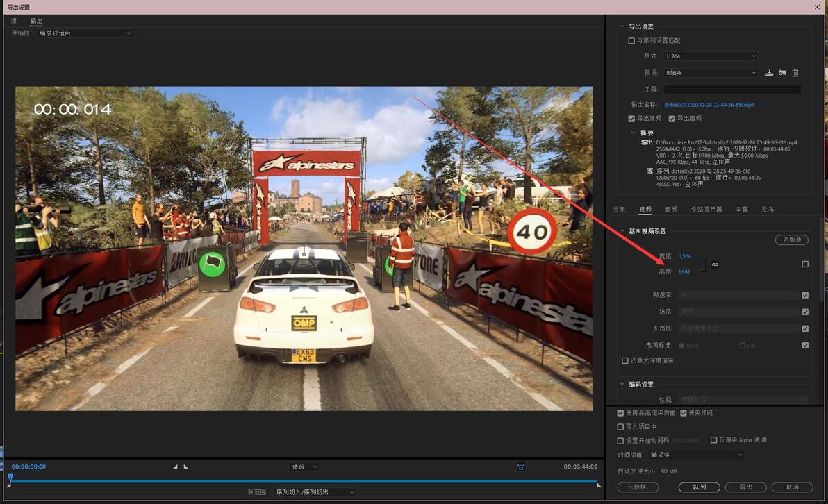The width and height of the screenshot is (828, 504).
Task: Click the 高度 value 1,442
Action: pyautogui.click(x=684, y=272)
